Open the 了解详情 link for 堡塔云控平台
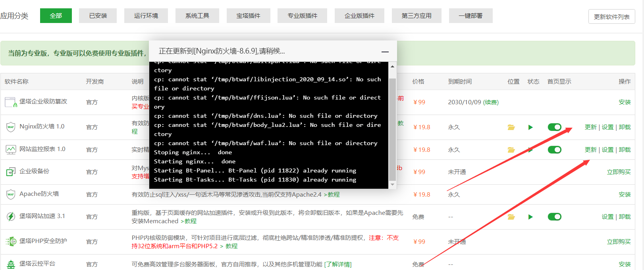644x270 pixels. click(x=338, y=264)
